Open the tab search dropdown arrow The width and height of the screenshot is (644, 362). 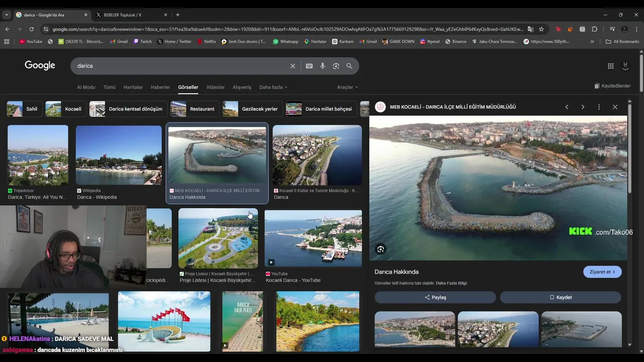pos(7,15)
